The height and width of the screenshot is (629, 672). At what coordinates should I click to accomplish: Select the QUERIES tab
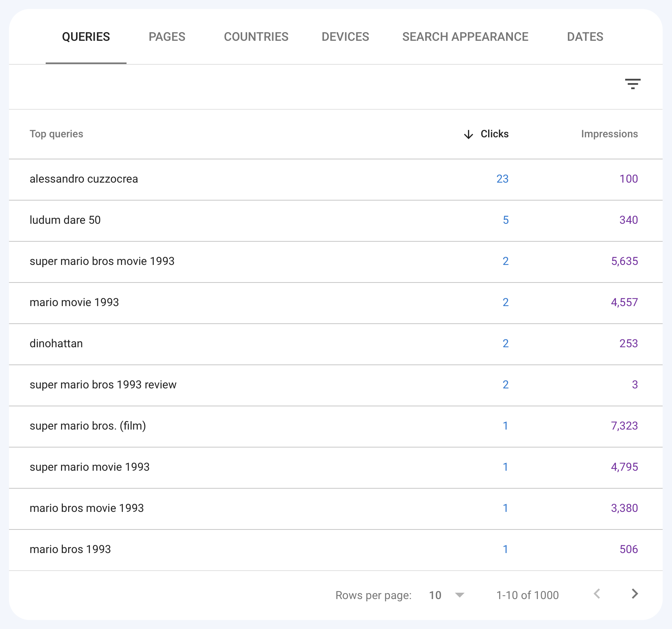coord(86,36)
